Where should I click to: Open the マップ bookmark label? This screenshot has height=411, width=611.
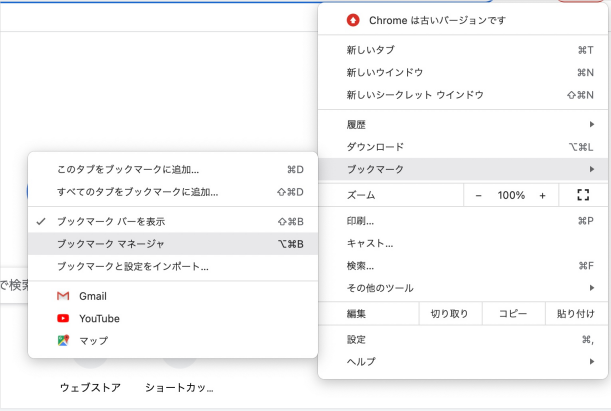pos(94,340)
